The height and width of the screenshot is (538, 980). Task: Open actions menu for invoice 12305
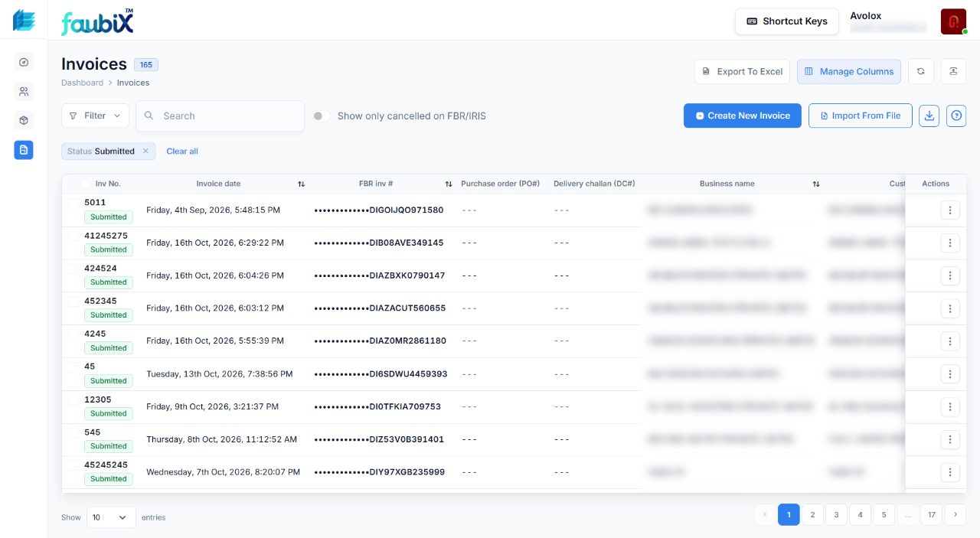(x=950, y=407)
